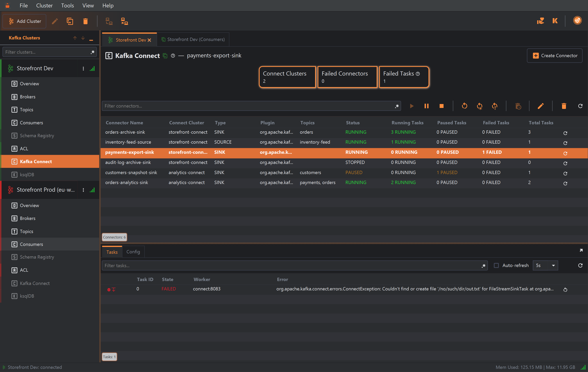Click the edit cluster pencil icon
Screen dimensions: 588x372
(x=55, y=21)
